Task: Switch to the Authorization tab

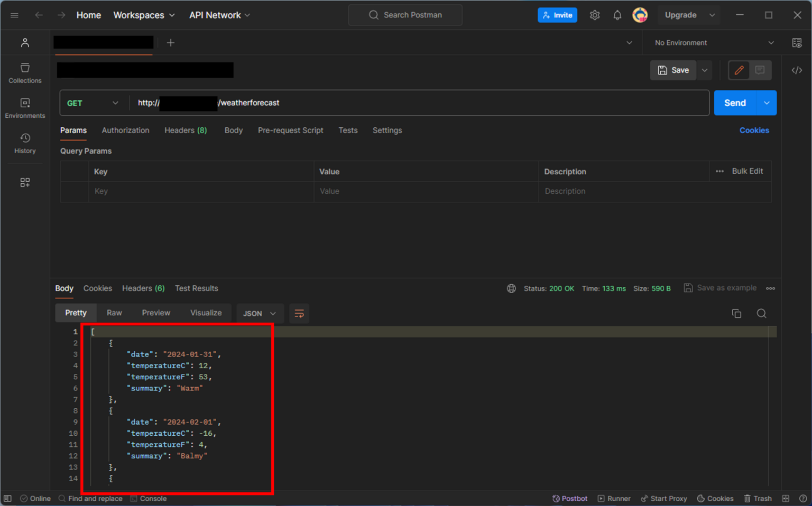Action: (125, 130)
